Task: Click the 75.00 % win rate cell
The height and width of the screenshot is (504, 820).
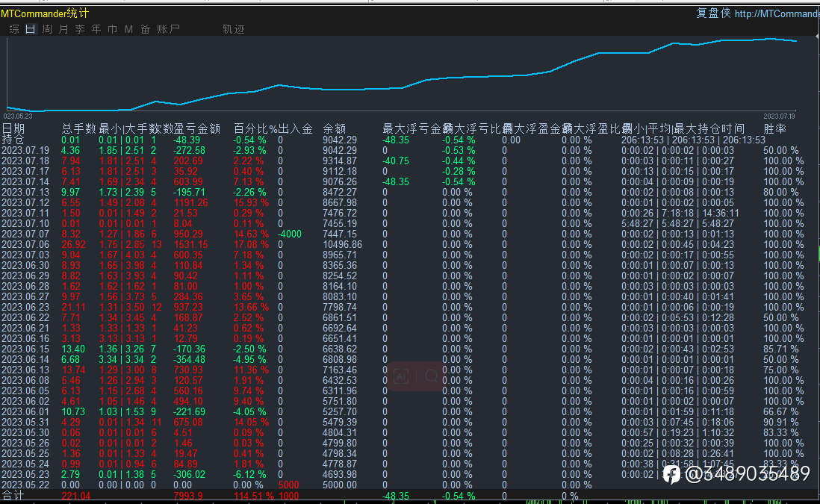Action: tap(780, 370)
